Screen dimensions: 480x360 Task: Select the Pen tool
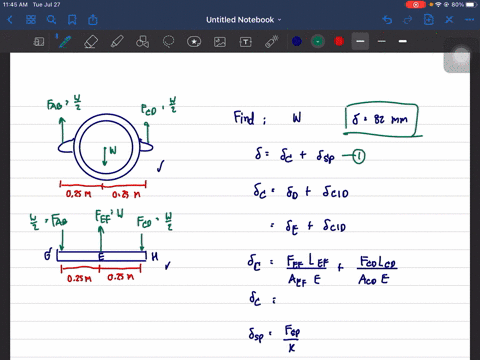tap(64, 41)
